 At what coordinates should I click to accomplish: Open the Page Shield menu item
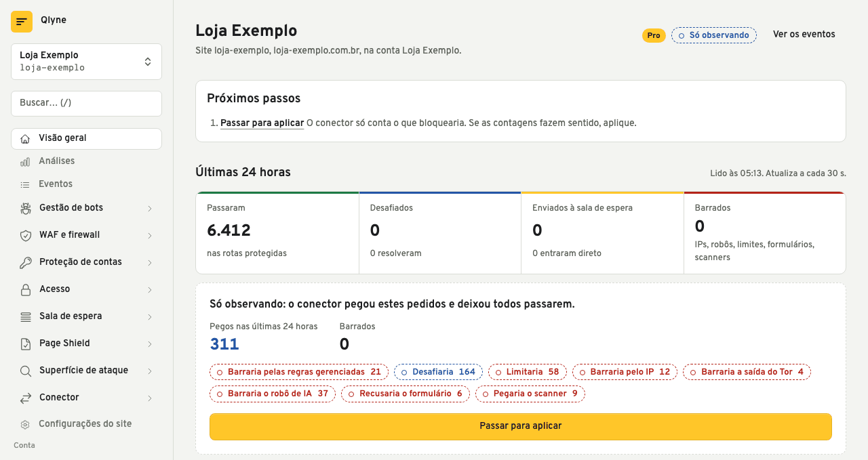pos(86,343)
